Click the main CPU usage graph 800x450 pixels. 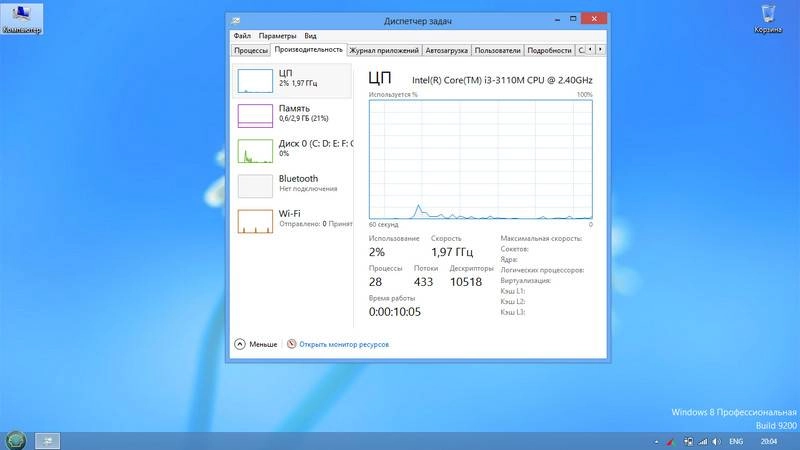(481, 160)
